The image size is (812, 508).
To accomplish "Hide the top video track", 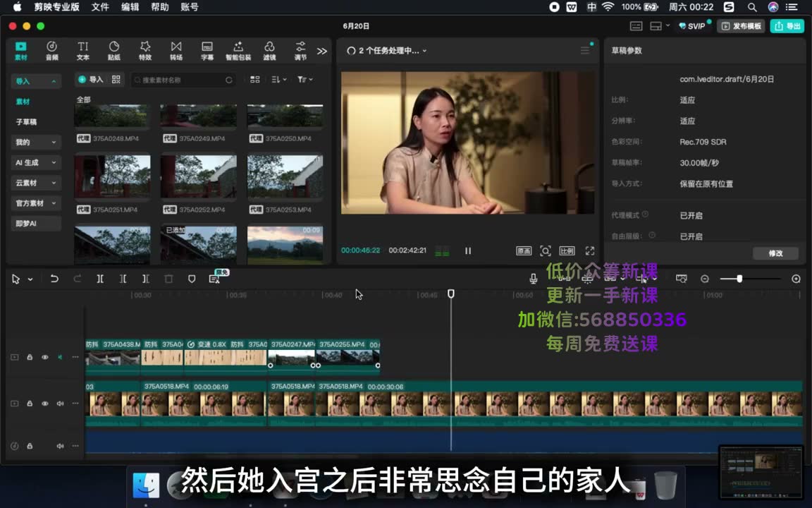I will pyautogui.click(x=45, y=357).
